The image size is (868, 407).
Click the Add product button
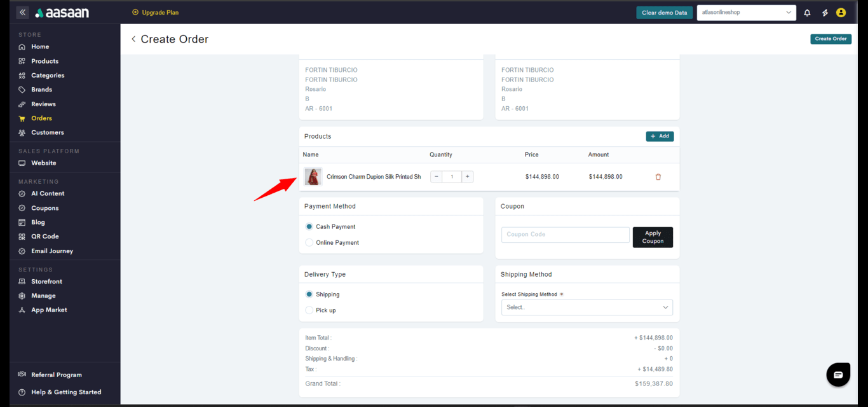click(660, 136)
